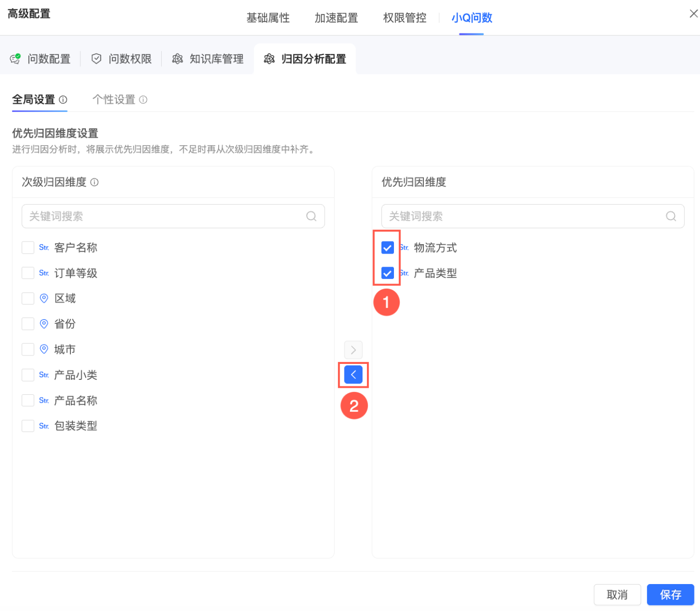Click the Str type icon for 订单等级

click(44, 273)
